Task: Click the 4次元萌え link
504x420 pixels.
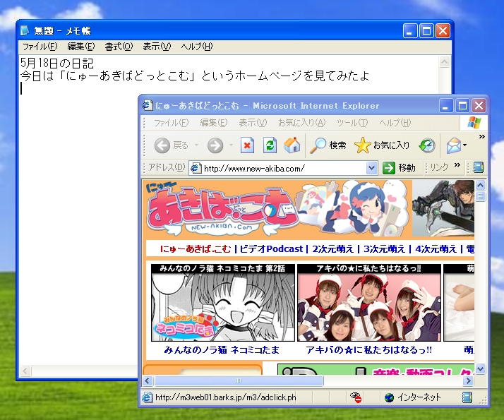Action: point(436,249)
